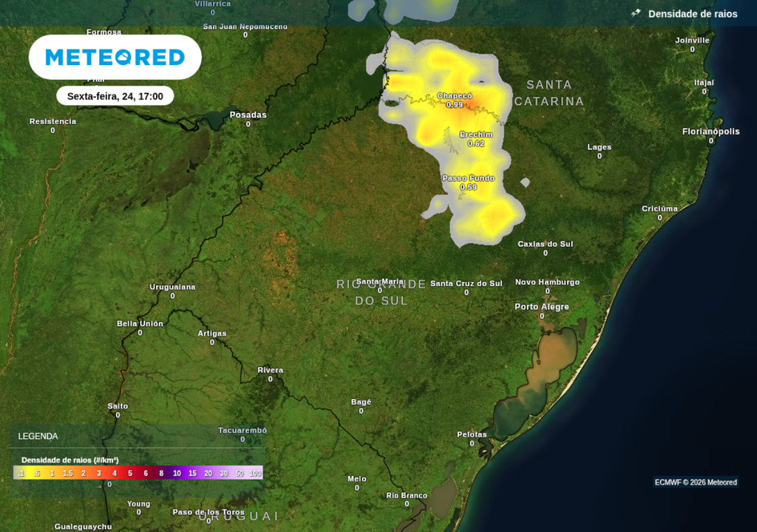Select the Sexta-feira, 24, 17:00 date pill

point(115,96)
